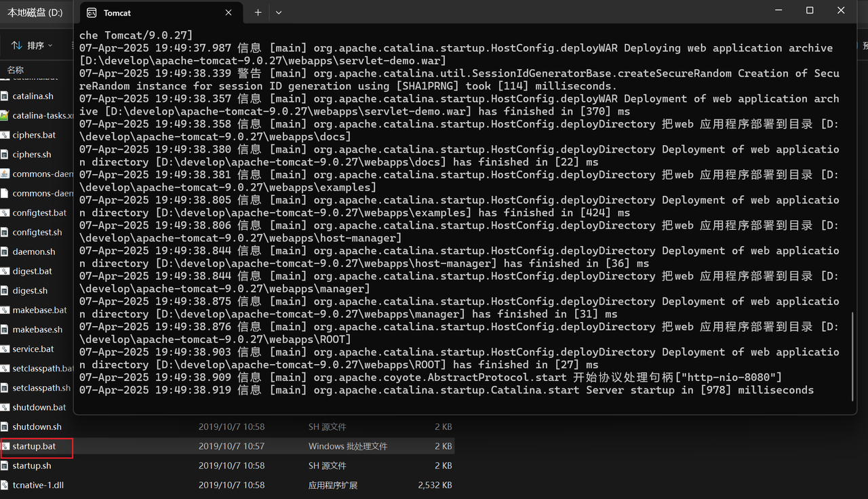Click the log path ending webapps\host-manager]

241,238
